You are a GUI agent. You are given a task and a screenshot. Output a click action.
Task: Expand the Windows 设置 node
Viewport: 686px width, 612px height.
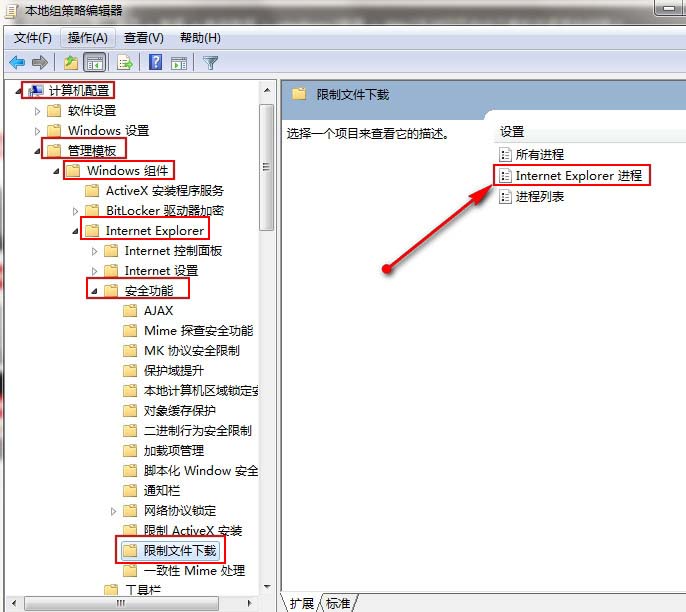(37, 131)
